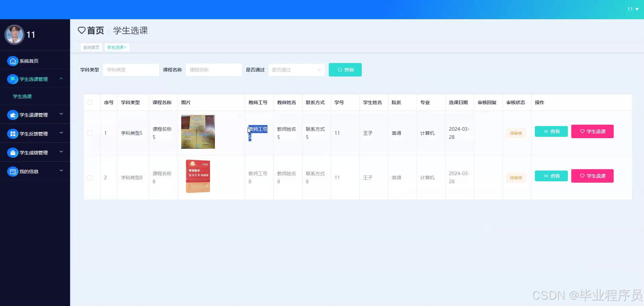Collapse the 学生选课管理 menu chevron
The width and height of the screenshot is (644, 306).
pyautogui.click(x=61, y=79)
